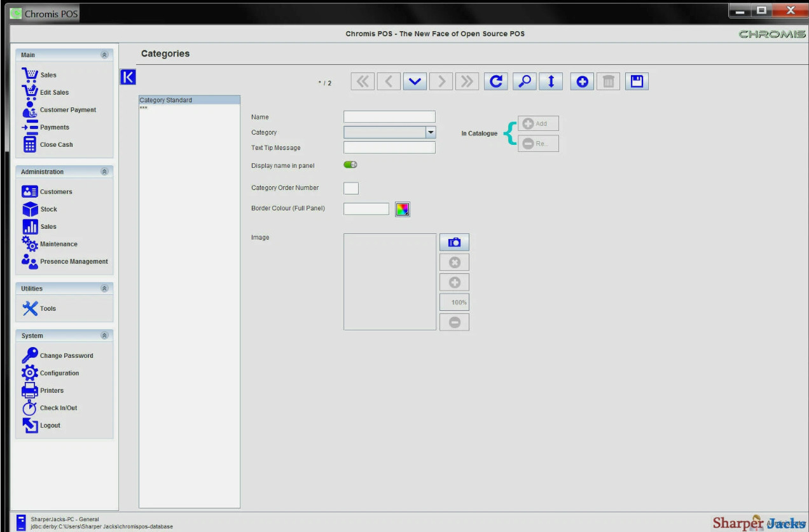Image resolution: width=809 pixels, height=532 pixels.
Task: Delete record with the trash can icon
Action: coord(609,81)
